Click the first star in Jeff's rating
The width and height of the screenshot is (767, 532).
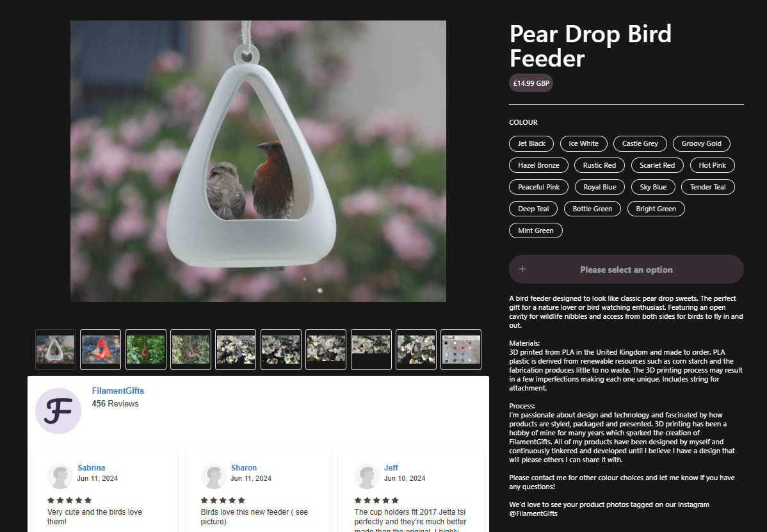pos(357,500)
